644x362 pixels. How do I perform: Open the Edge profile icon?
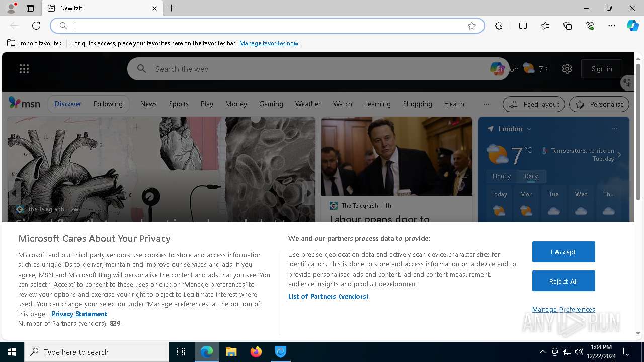pos(11,8)
